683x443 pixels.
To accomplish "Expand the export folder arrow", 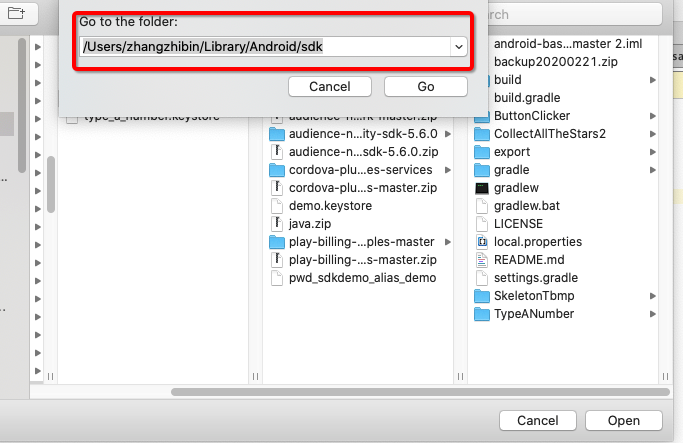I will click(x=653, y=152).
